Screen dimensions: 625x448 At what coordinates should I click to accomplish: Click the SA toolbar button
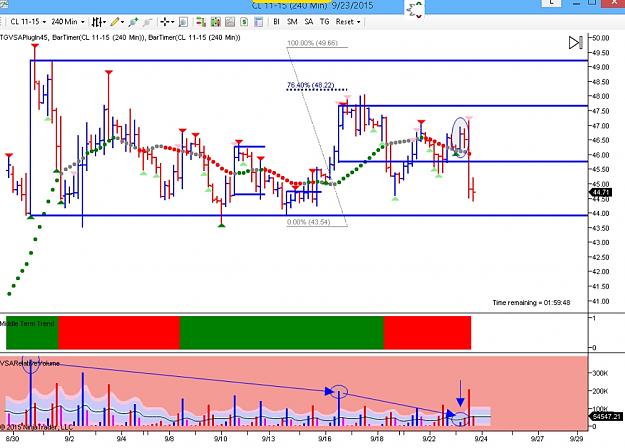[x=309, y=22]
